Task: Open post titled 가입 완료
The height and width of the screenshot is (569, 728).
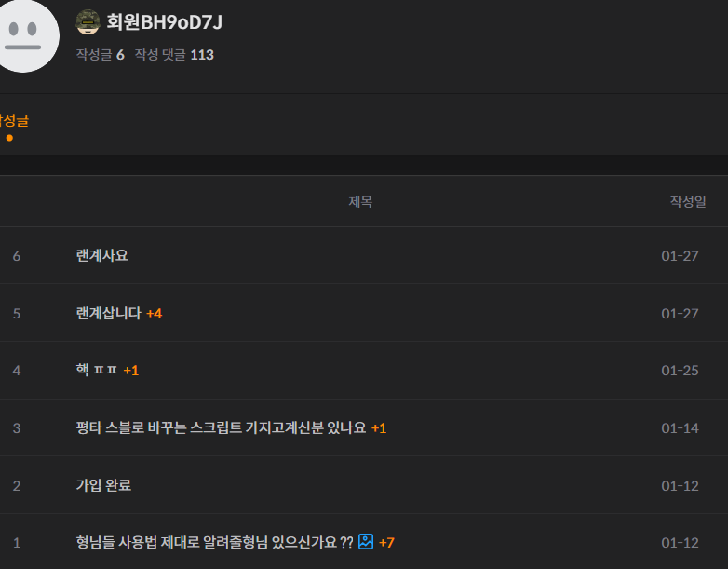Action: [x=103, y=485]
